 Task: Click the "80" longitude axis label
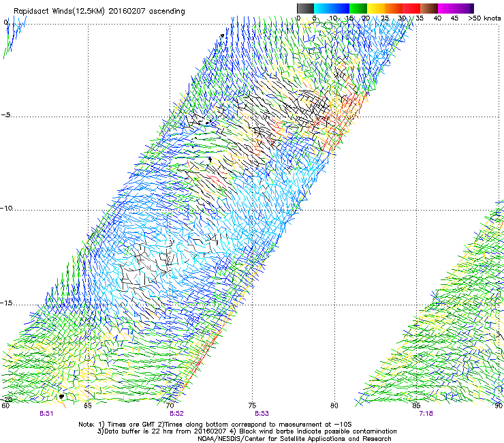pyautogui.click(x=334, y=406)
